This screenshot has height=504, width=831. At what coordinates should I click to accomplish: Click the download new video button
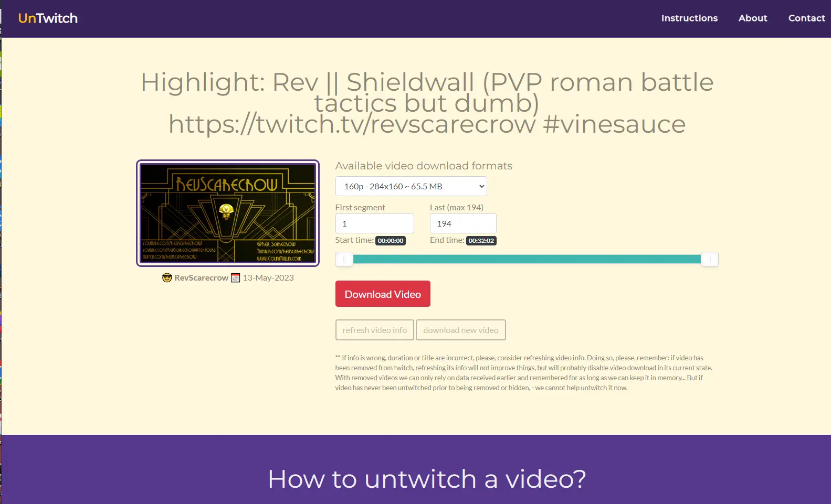461,330
